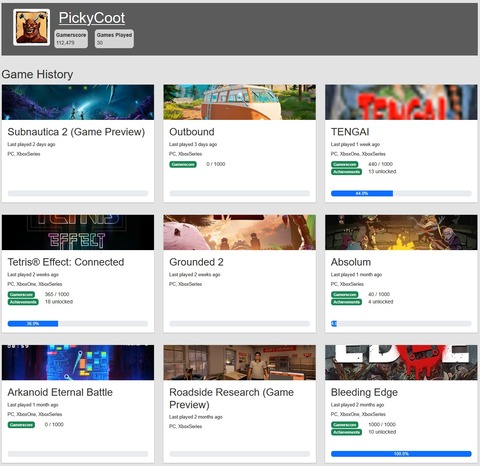Open the PickyCoot profile link
Image resolution: width=480 pixels, height=466 pixels.
[92, 18]
